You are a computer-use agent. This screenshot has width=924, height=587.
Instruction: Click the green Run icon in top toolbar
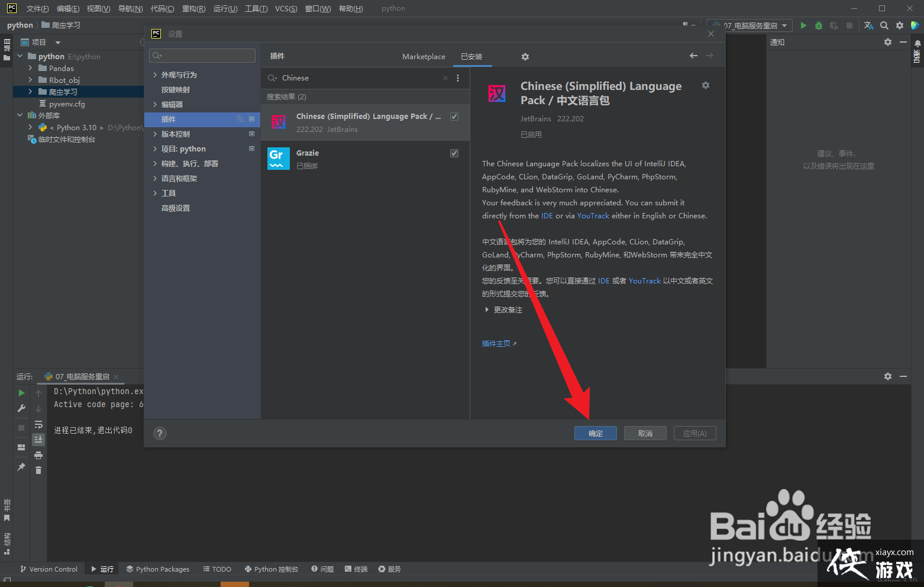pyautogui.click(x=803, y=25)
